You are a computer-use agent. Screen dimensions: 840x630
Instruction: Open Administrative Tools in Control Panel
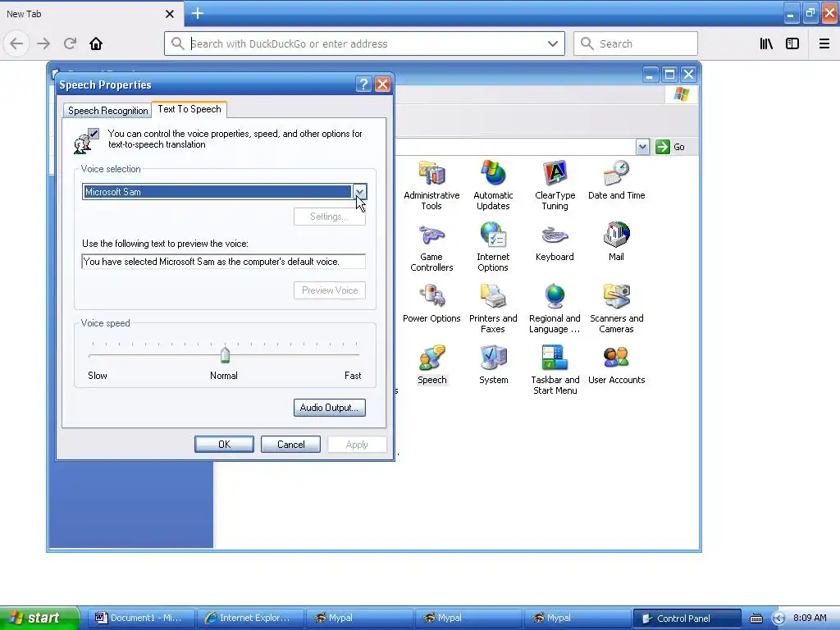[x=431, y=185]
